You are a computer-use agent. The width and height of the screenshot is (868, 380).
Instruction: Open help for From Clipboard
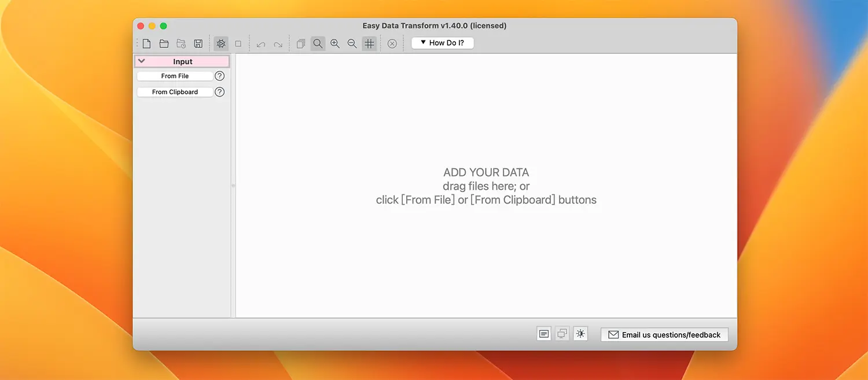click(x=219, y=92)
